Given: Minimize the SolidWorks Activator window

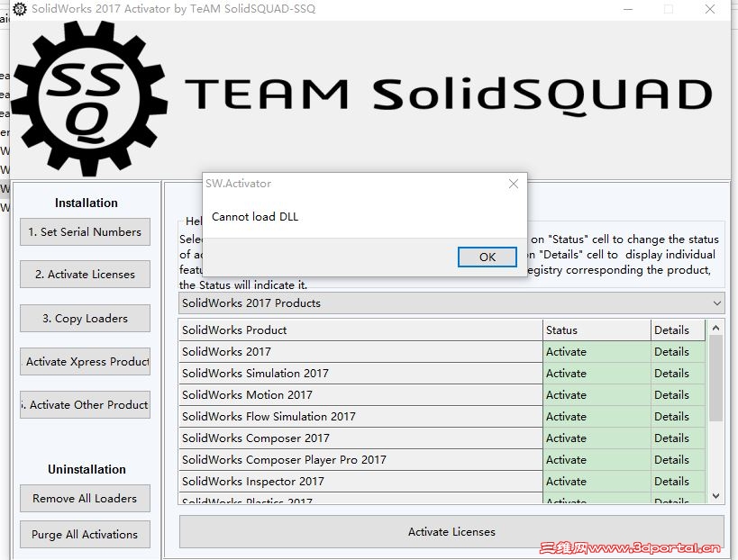Looking at the screenshot, I should coord(628,9).
